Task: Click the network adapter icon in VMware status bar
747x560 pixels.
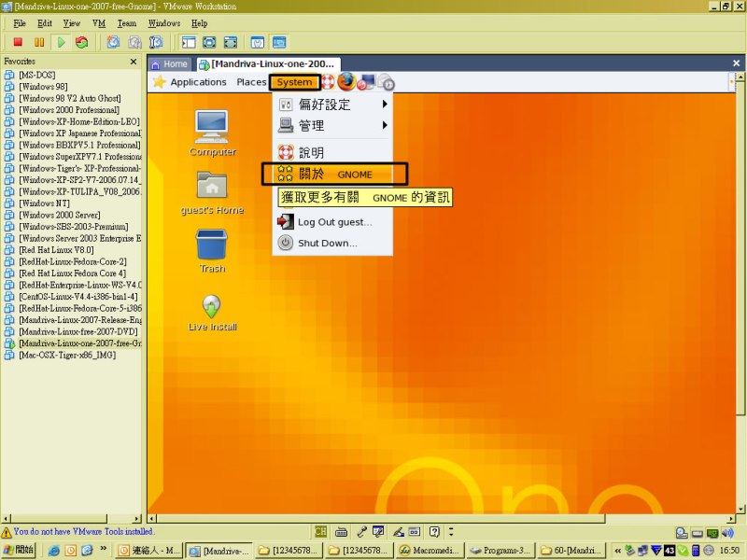Action: pos(712,533)
